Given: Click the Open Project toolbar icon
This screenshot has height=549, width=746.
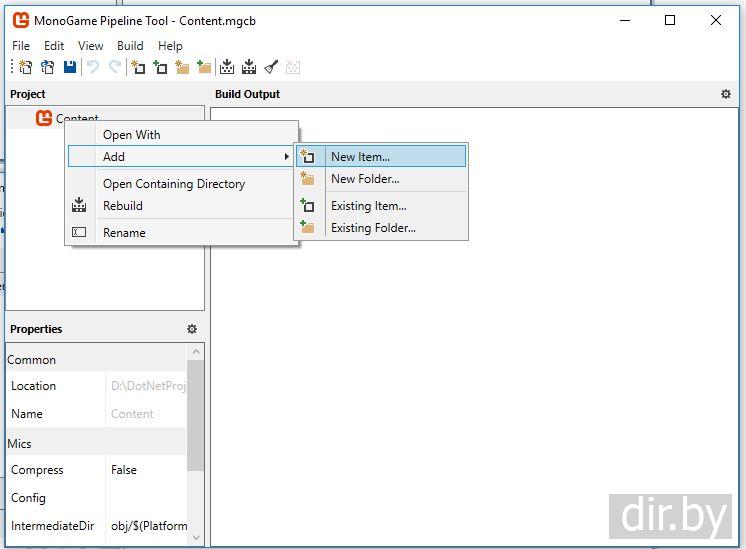Looking at the screenshot, I should pos(48,67).
